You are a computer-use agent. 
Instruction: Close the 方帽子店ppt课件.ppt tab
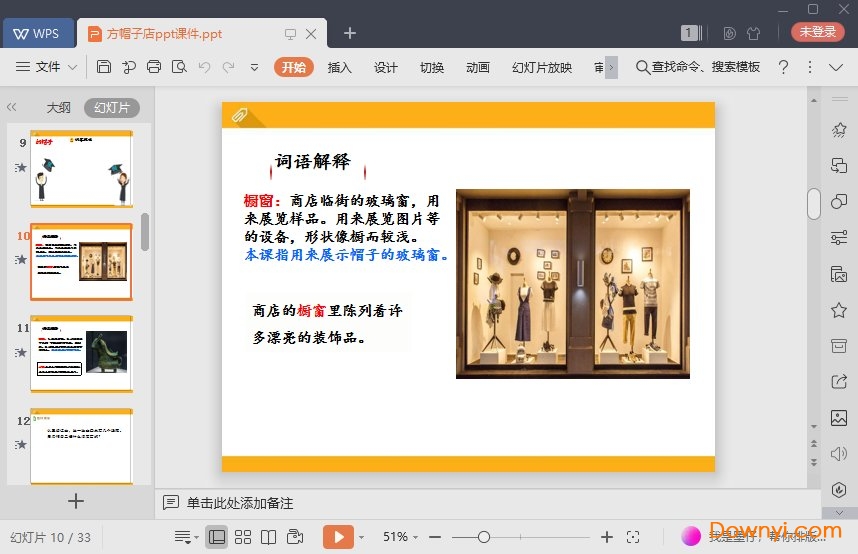(311, 34)
